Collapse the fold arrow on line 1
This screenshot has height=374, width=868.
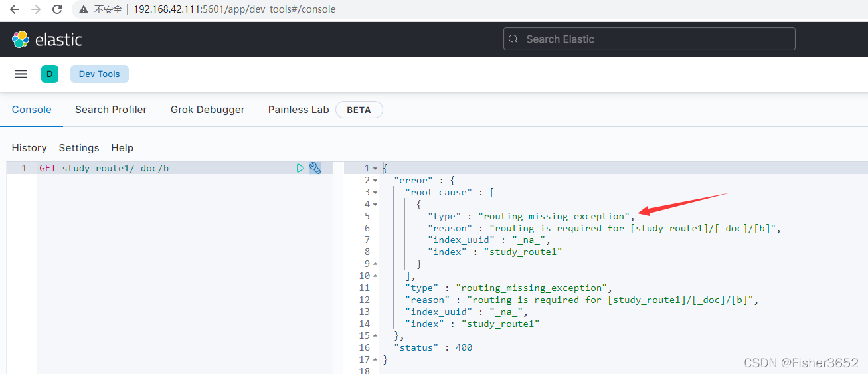click(x=375, y=169)
